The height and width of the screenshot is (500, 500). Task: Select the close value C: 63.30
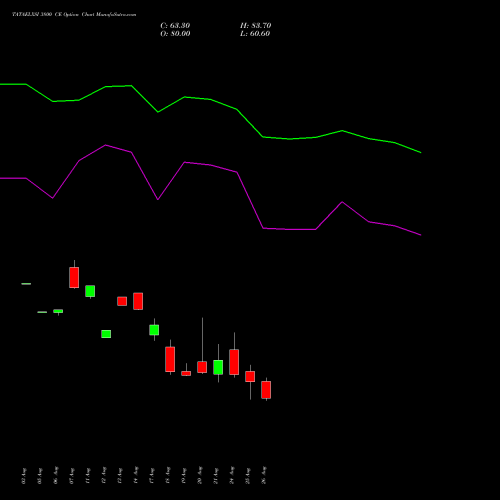point(175,26)
